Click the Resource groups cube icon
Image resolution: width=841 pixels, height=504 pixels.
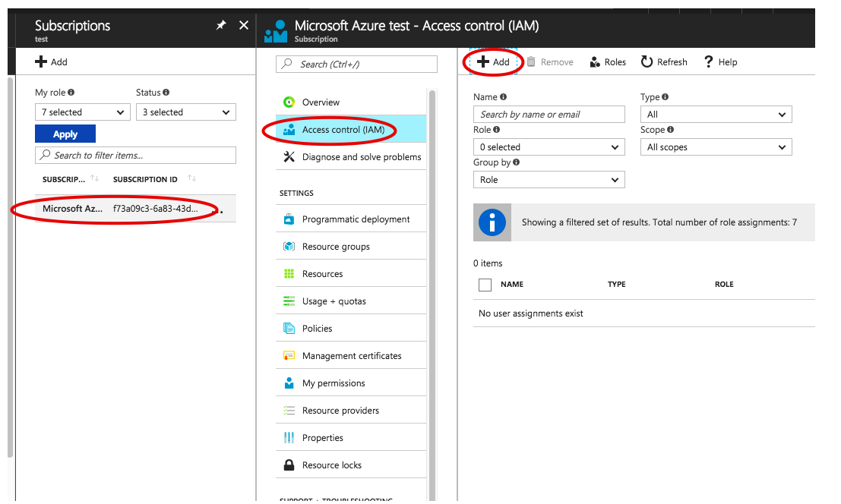(289, 247)
